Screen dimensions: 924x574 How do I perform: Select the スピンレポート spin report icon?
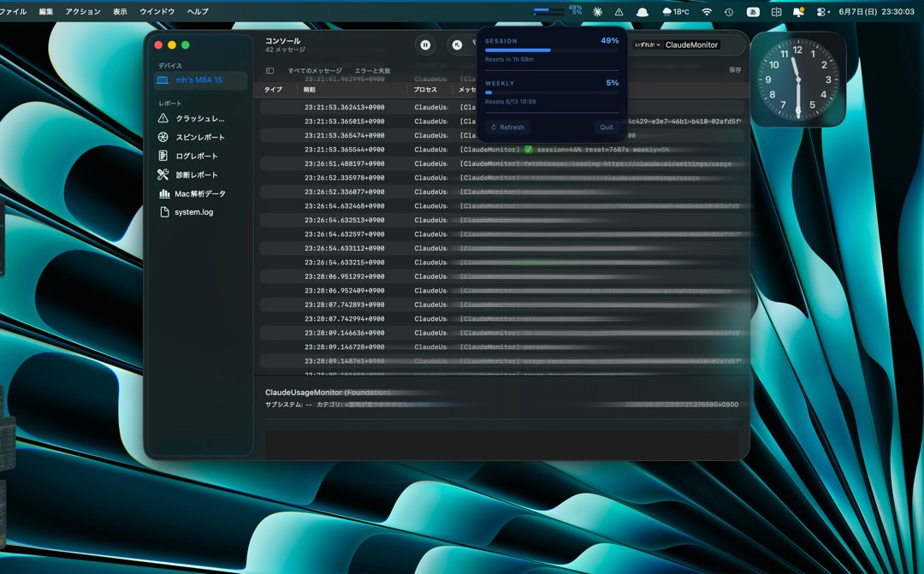click(x=163, y=138)
